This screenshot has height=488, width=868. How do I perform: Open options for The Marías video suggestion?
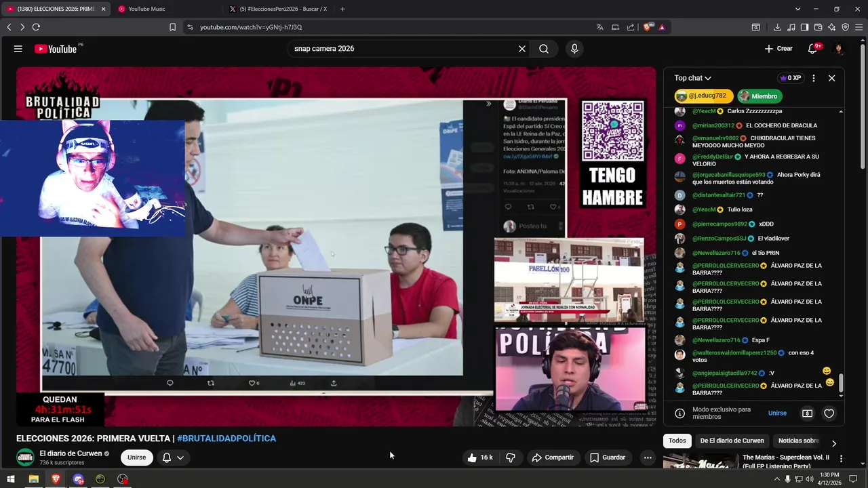(x=841, y=459)
